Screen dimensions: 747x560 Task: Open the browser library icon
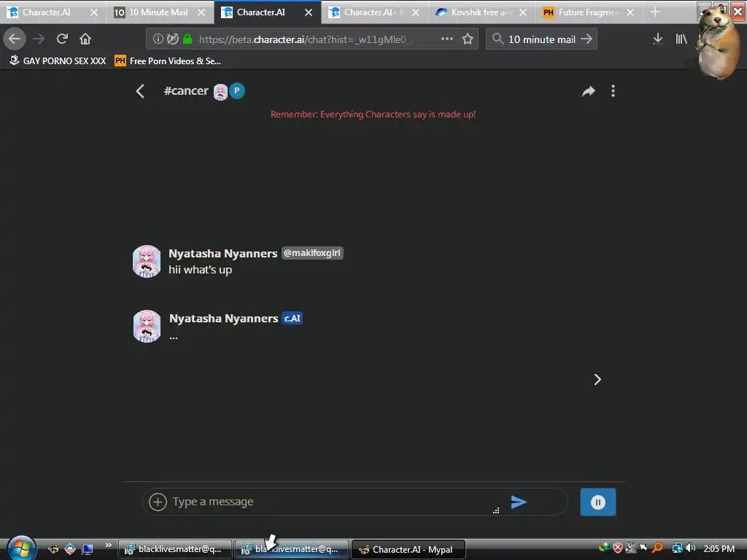pos(681,39)
